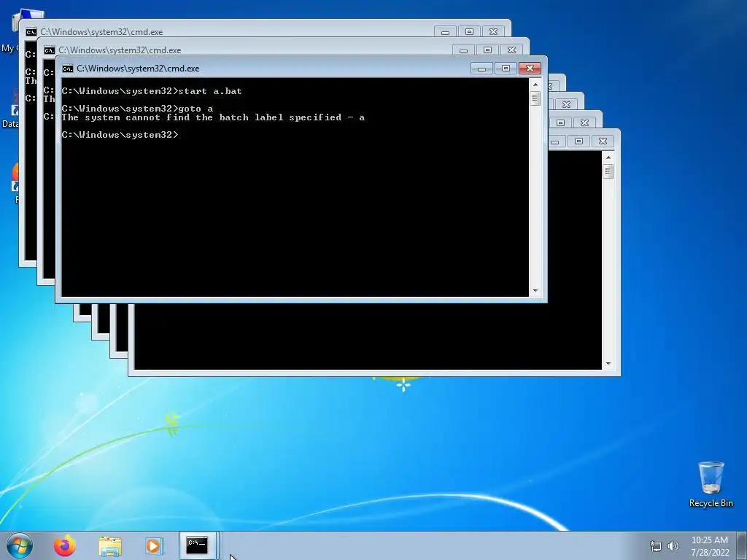Minimize the front cmd.exe window
This screenshot has height=560, width=747.
[x=481, y=69]
